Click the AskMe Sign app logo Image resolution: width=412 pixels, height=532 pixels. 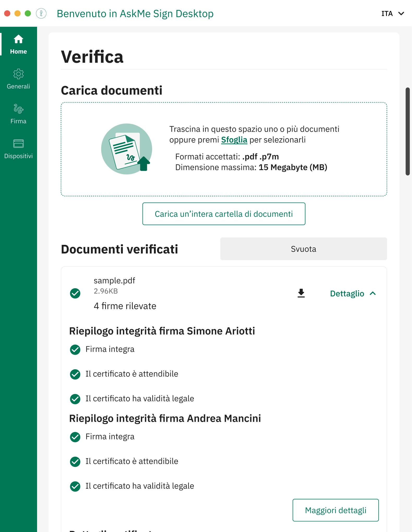pyautogui.click(x=41, y=13)
